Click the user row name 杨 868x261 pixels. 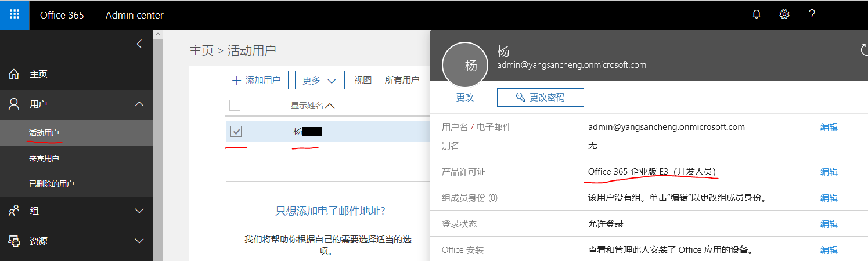pyautogui.click(x=298, y=132)
